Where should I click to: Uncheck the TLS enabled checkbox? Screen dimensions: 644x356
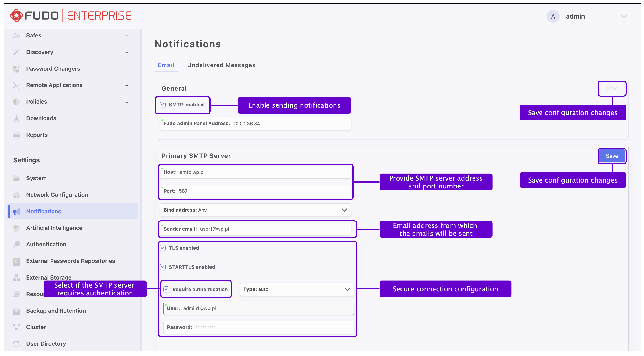pos(163,248)
